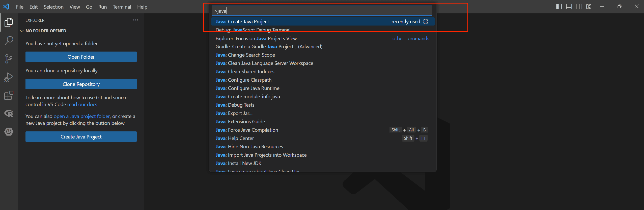The height and width of the screenshot is (210, 644).
Task: Open the Run and Debug view icon
Action: pyautogui.click(x=9, y=77)
